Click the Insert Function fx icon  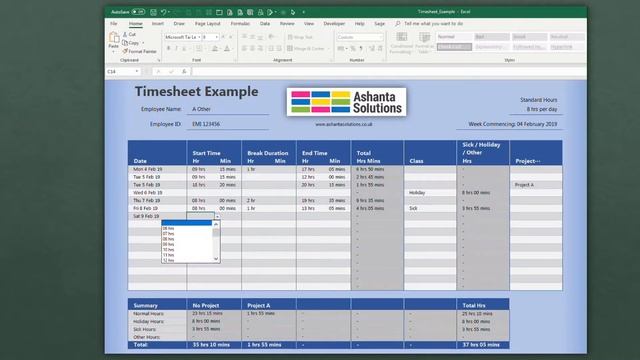pyautogui.click(x=184, y=71)
